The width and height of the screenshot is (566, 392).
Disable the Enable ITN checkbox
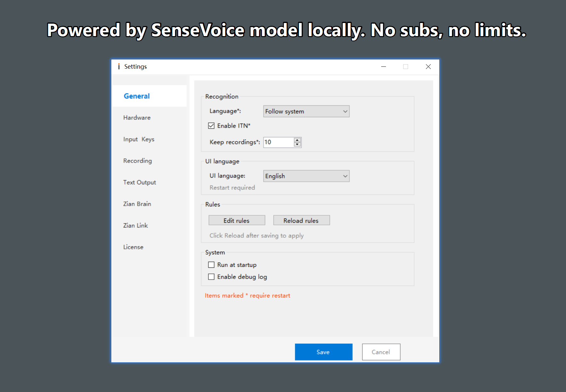211,126
